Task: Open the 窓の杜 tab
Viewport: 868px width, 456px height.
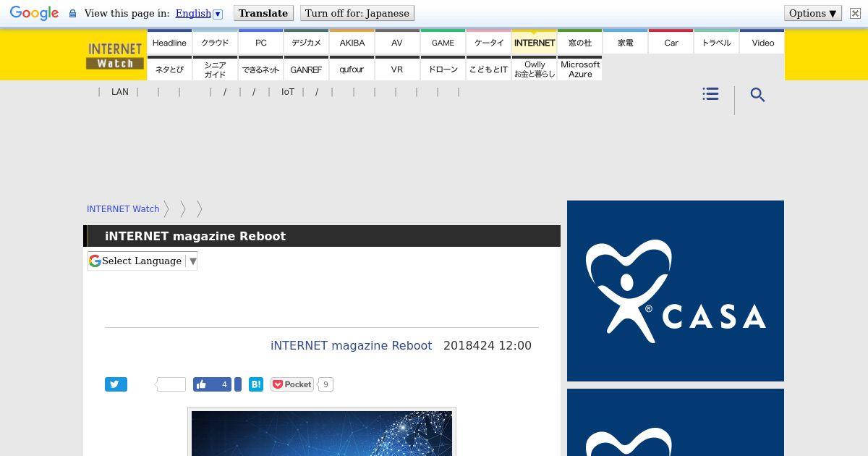Action: coord(579,42)
